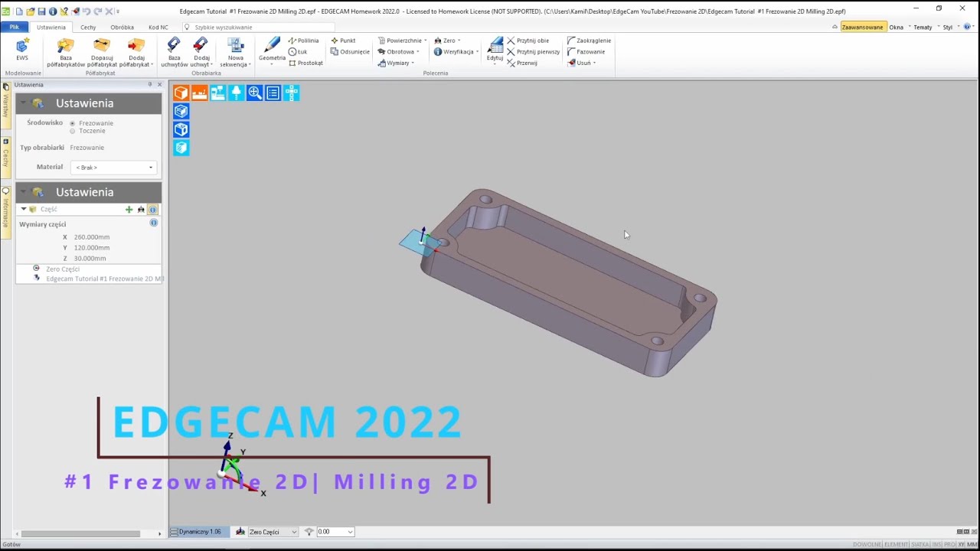Open the Plik menu

[15, 27]
